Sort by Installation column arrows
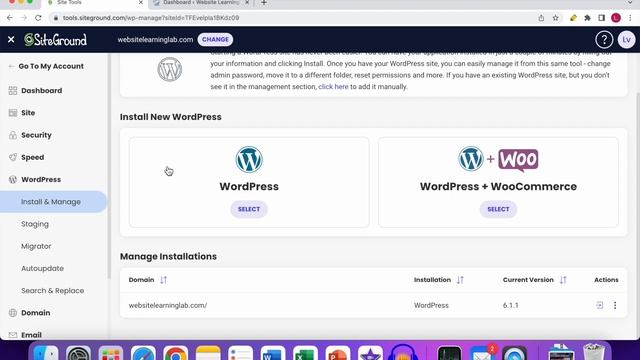640x360 pixels. pyautogui.click(x=460, y=280)
